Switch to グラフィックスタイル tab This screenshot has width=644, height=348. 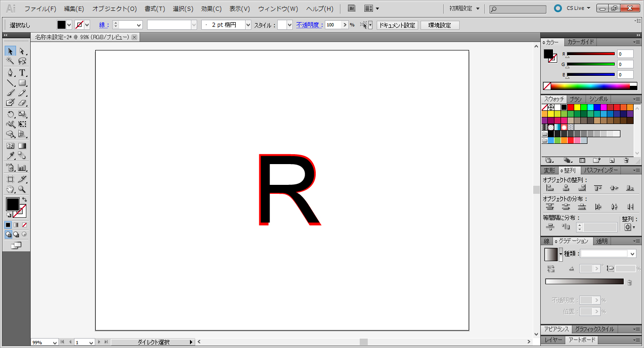pyautogui.click(x=594, y=329)
